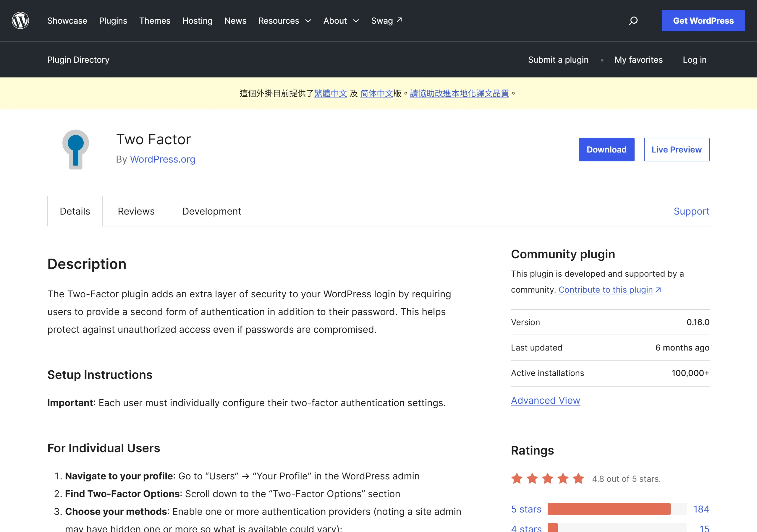Screen dimensions: 757x532
Task: Expand the About menu chevron
Action: 356,21
